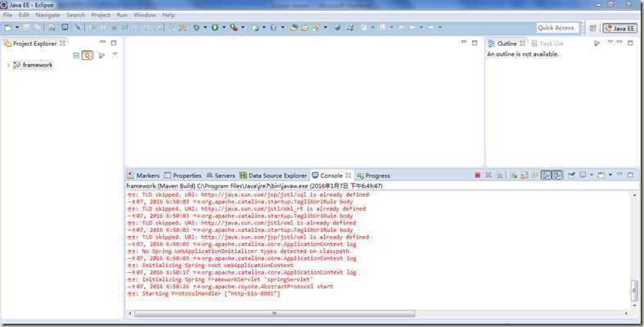The width and height of the screenshot is (644, 327).
Task: Minimize the editor area
Action: pos(464,42)
